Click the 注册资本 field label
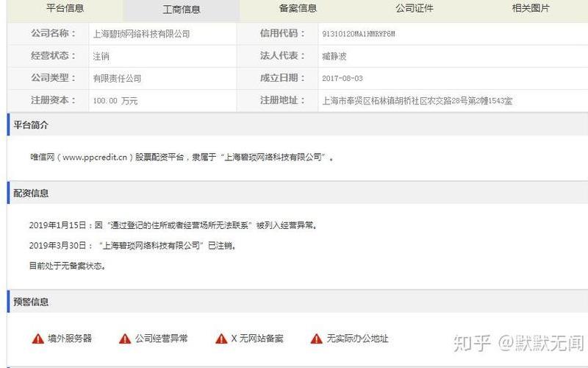Screen dimensions: 588x368 tap(53, 100)
